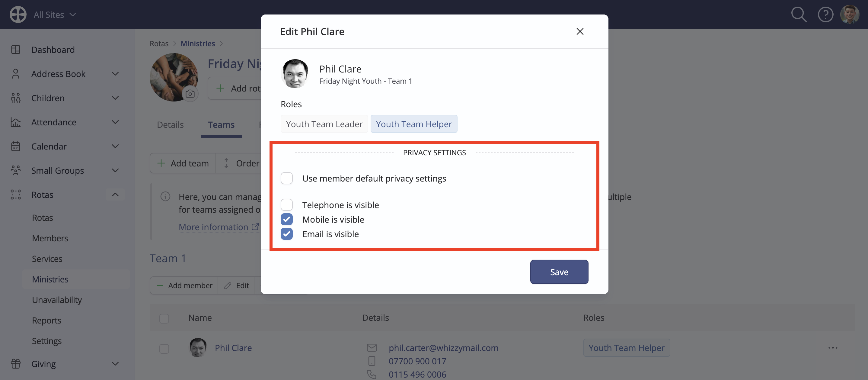The width and height of the screenshot is (868, 380).
Task: Open the search magnifier icon
Action: pos(799,14)
